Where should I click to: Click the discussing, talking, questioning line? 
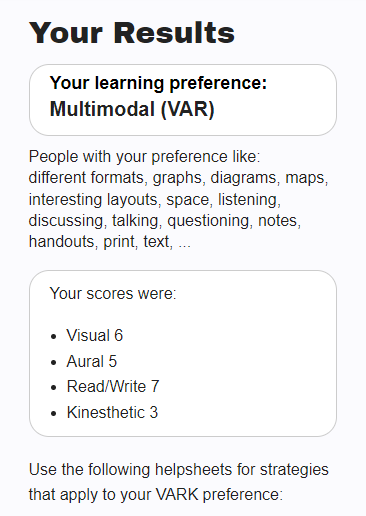tap(165, 221)
